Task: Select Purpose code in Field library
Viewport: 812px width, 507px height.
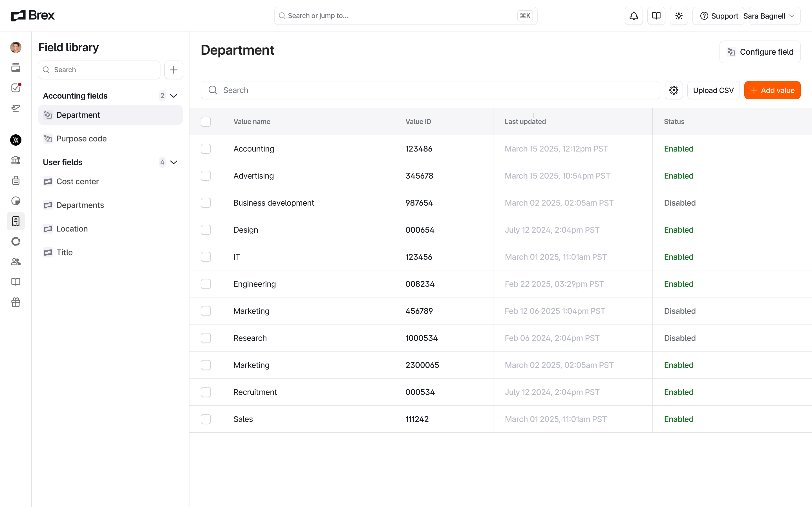Action: pos(81,139)
